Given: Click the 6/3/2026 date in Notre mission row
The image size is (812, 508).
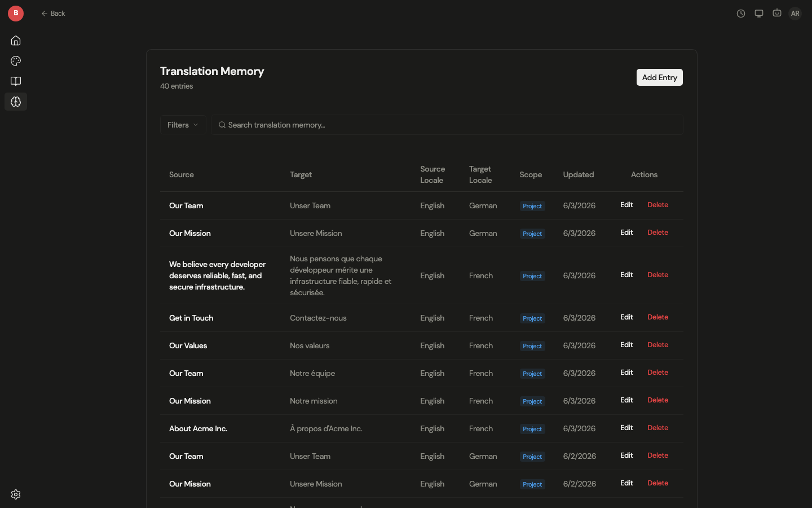Looking at the screenshot, I should (579, 401).
